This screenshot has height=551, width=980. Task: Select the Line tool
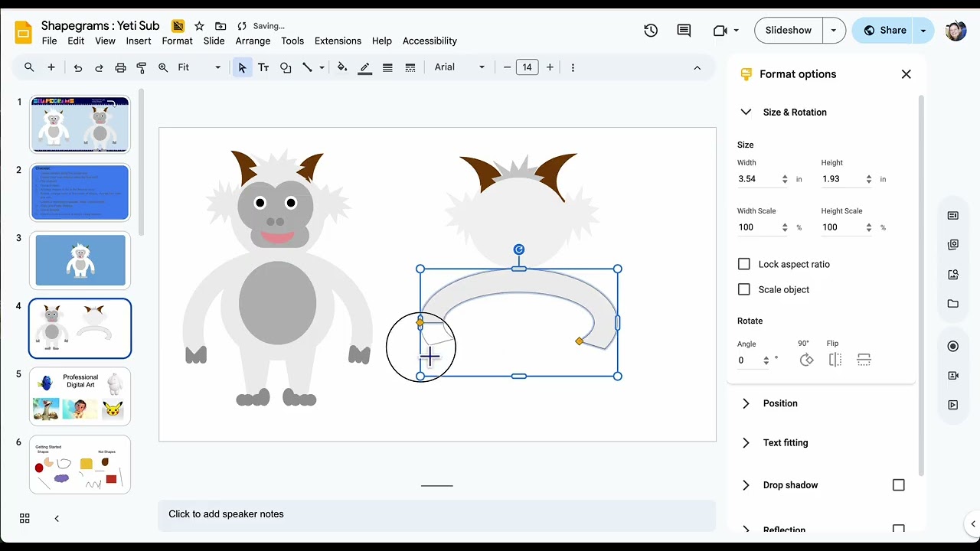tap(307, 67)
